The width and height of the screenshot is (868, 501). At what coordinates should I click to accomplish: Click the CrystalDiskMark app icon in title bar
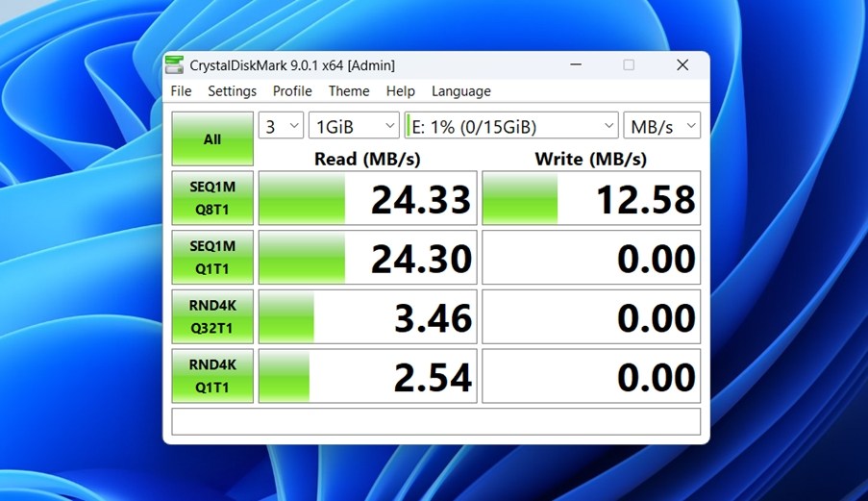tap(174, 65)
